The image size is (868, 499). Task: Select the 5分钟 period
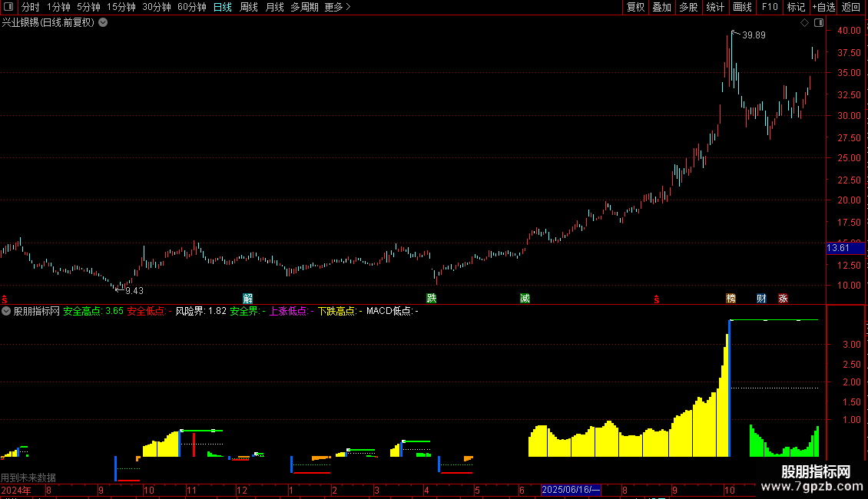pos(88,7)
